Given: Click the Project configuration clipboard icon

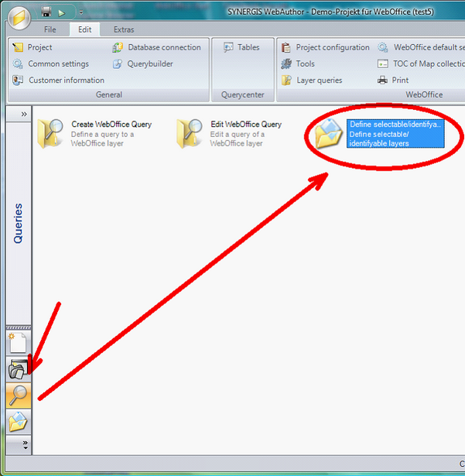Looking at the screenshot, I should (286, 47).
